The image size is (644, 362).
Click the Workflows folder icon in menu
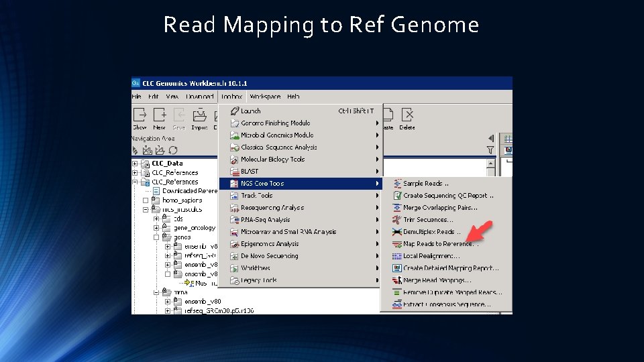(235, 268)
